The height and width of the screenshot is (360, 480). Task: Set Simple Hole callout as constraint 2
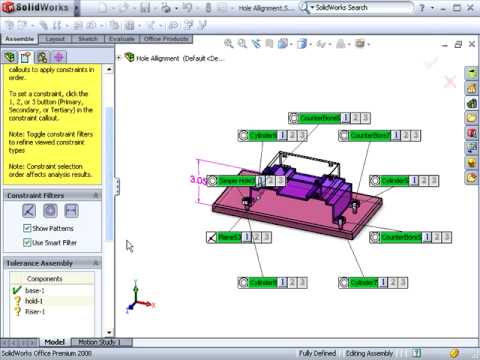pos(271,181)
